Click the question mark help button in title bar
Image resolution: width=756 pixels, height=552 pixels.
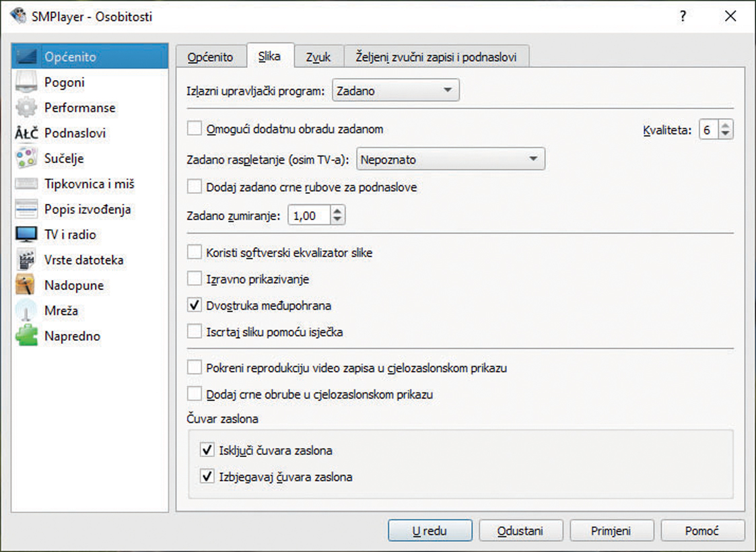click(684, 17)
